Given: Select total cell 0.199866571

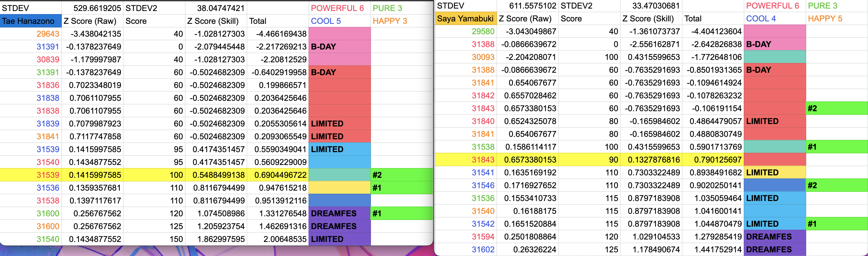Looking at the screenshot, I should (278, 85).
